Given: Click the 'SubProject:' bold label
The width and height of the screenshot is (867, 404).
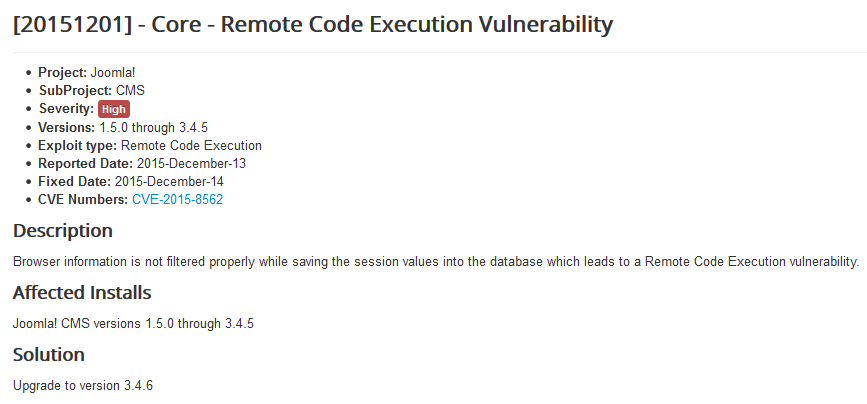Looking at the screenshot, I should coord(75,91).
